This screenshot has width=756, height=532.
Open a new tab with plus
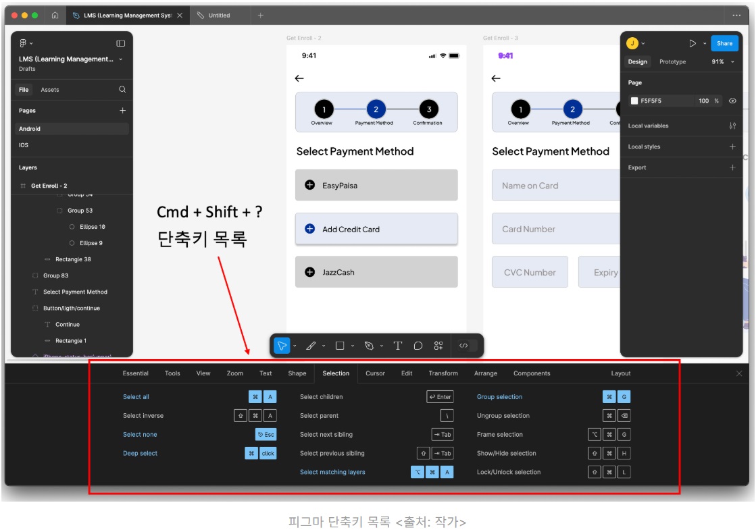pos(260,16)
